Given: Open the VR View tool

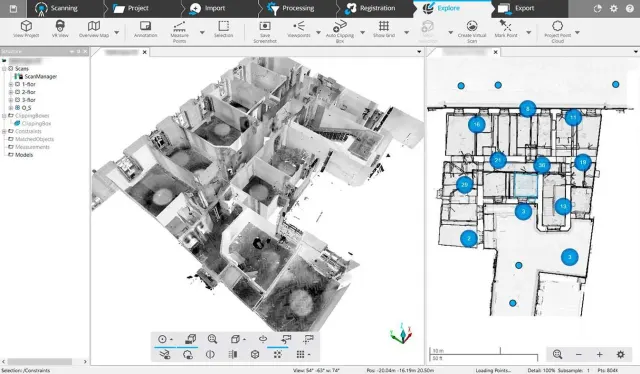Looking at the screenshot, I should click(x=60, y=29).
